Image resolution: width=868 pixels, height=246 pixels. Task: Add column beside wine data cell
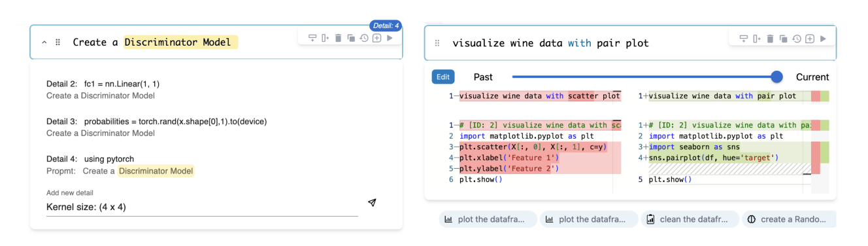757,39
